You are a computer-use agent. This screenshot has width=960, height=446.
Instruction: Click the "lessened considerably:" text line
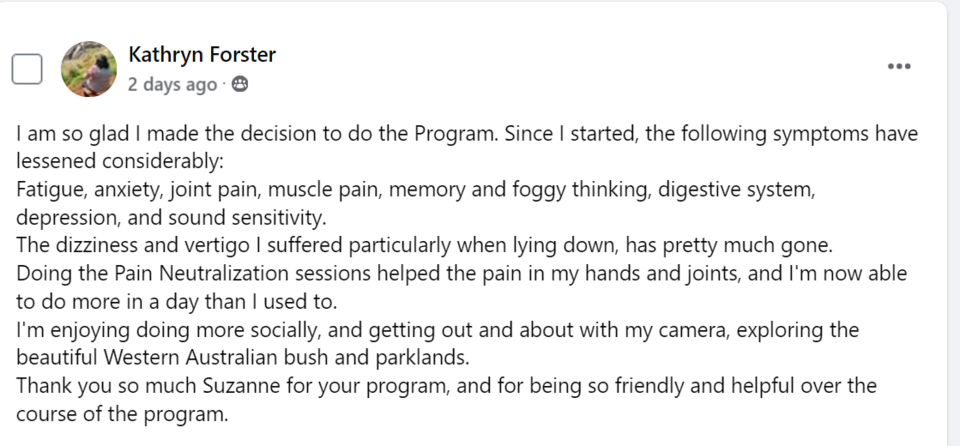tap(120, 161)
